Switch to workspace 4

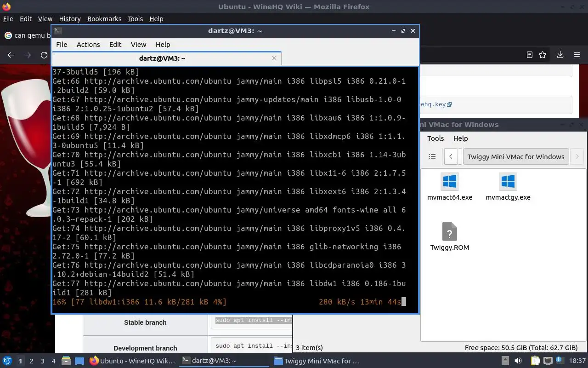pos(54,361)
